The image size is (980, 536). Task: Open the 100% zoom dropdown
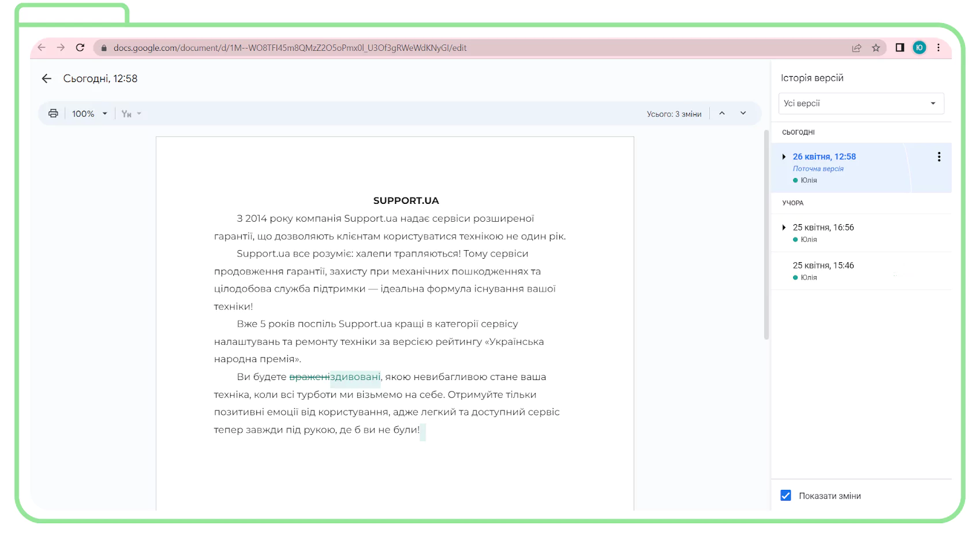[89, 114]
